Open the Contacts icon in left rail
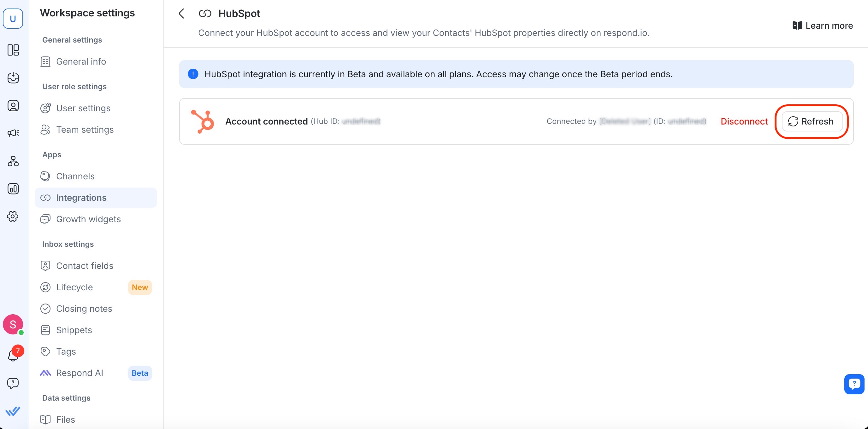Image resolution: width=868 pixels, height=429 pixels. [13, 106]
